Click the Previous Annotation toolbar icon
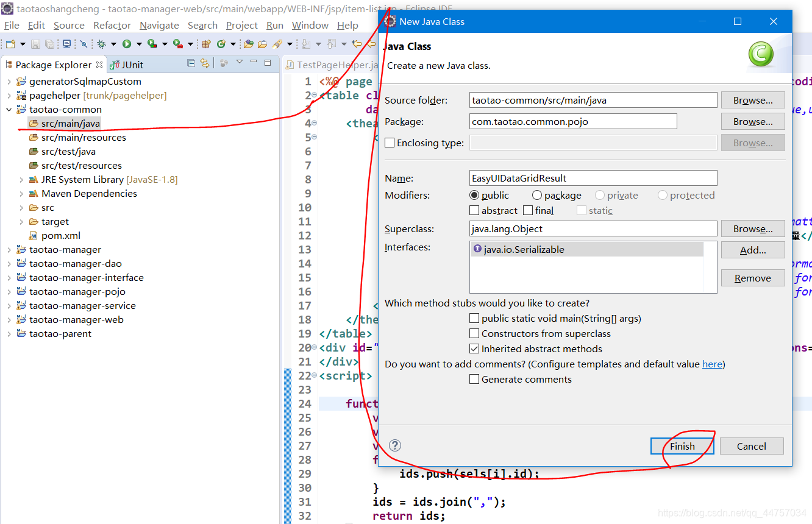The image size is (812, 524). tap(330, 44)
